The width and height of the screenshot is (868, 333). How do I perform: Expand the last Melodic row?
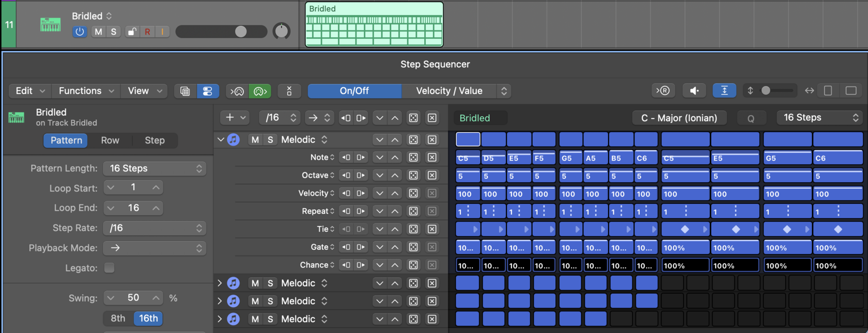(x=220, y=319)
